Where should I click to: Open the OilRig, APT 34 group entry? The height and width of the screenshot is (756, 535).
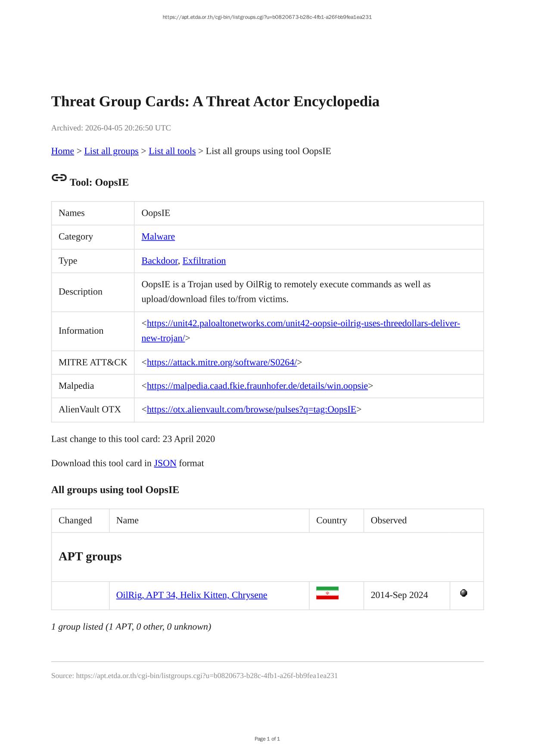point(192,595)
